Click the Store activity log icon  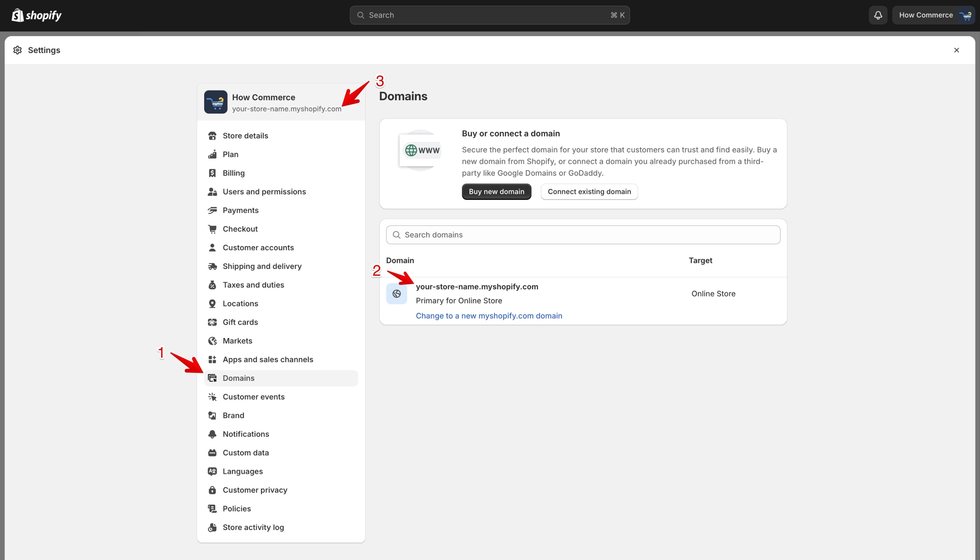212,527
